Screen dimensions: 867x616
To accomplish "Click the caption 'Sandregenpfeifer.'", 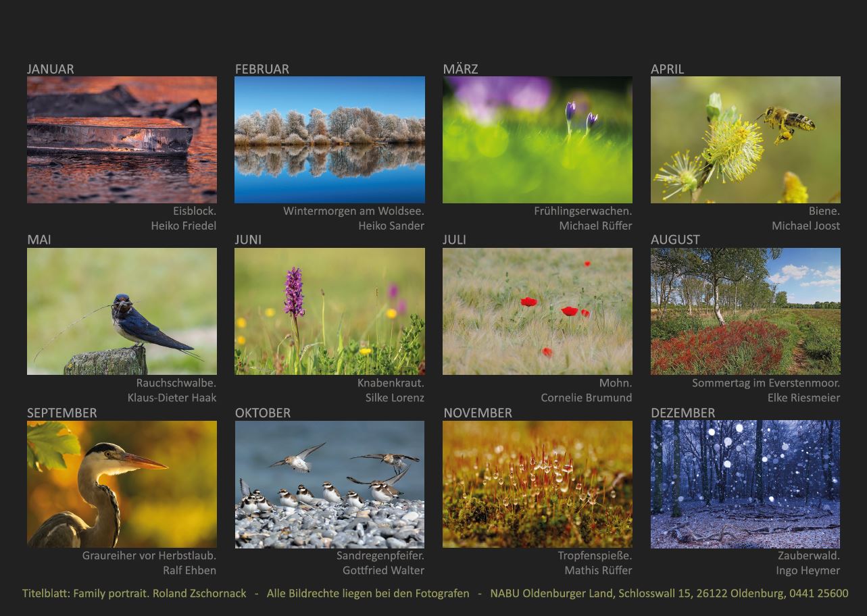I will pos(380,556).
